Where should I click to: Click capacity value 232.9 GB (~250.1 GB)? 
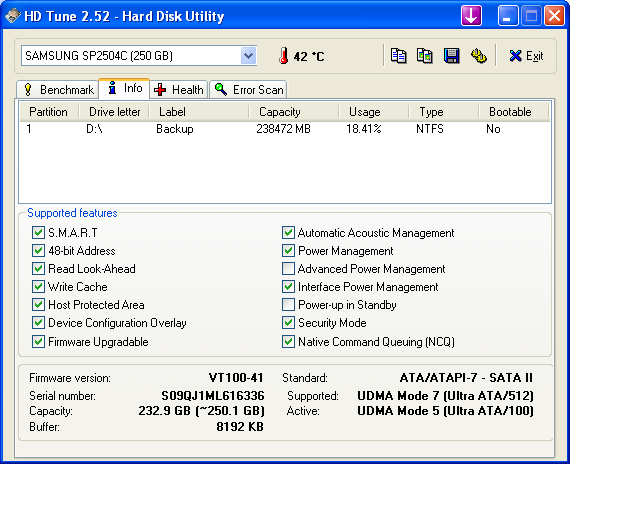pyautogui.click(x=201, y=411)
